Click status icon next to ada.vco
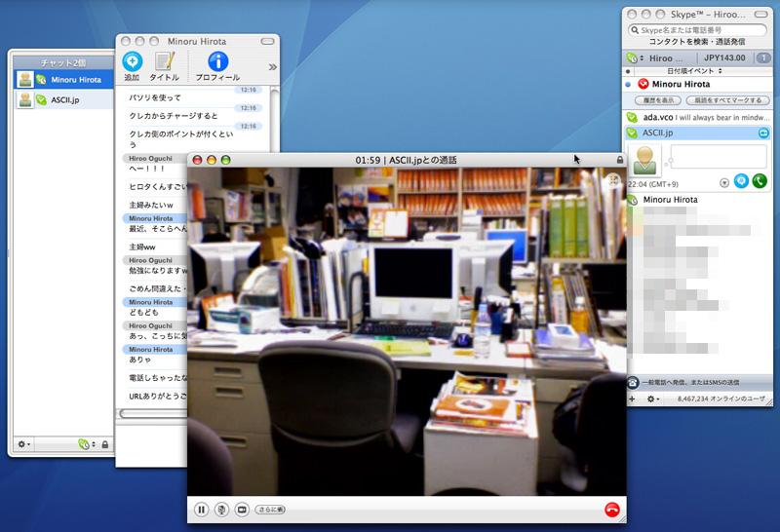This screenshot has height=532, width=780. (632, 118)
